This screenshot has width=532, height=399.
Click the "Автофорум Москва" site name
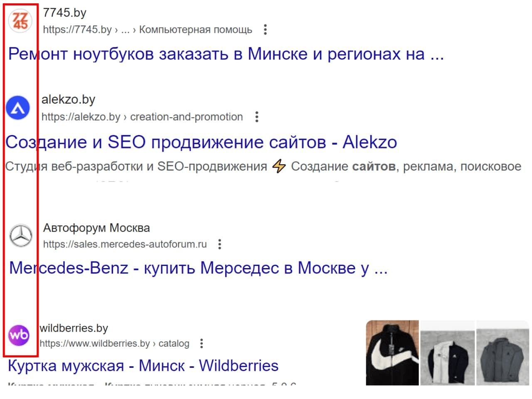click(96, 228)
